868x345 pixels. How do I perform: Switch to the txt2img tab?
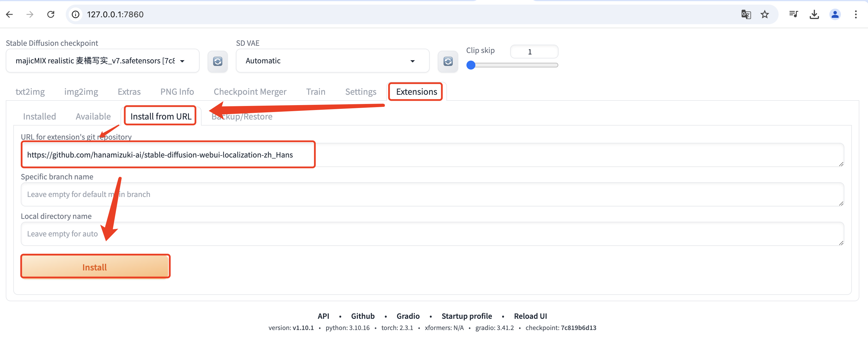[30, 92]
